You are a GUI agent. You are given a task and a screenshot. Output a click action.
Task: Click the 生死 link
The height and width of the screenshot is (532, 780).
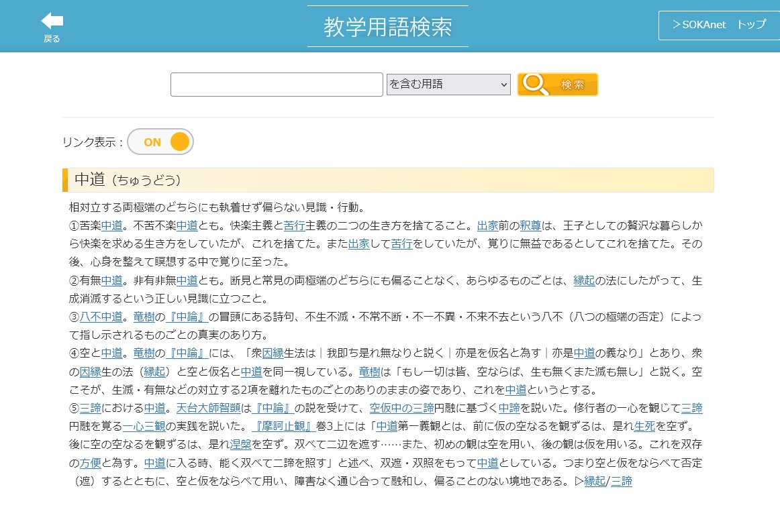(x=644, y=426)
